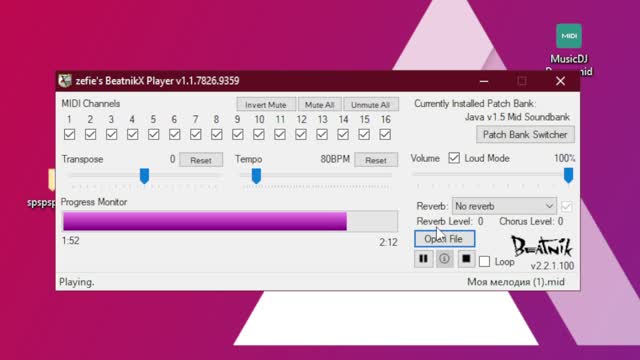Click the Open File button
Viewport: 640px width, 360px height.
tap(444, 239)
